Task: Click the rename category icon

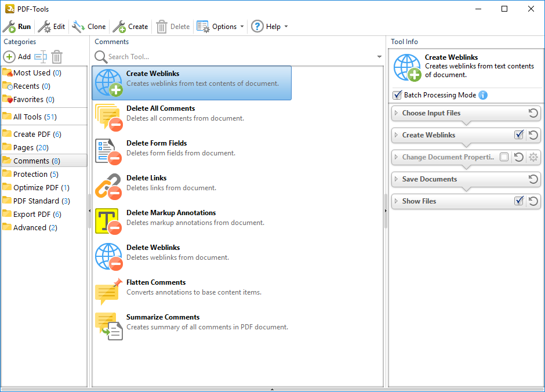Action: [40, 57]
